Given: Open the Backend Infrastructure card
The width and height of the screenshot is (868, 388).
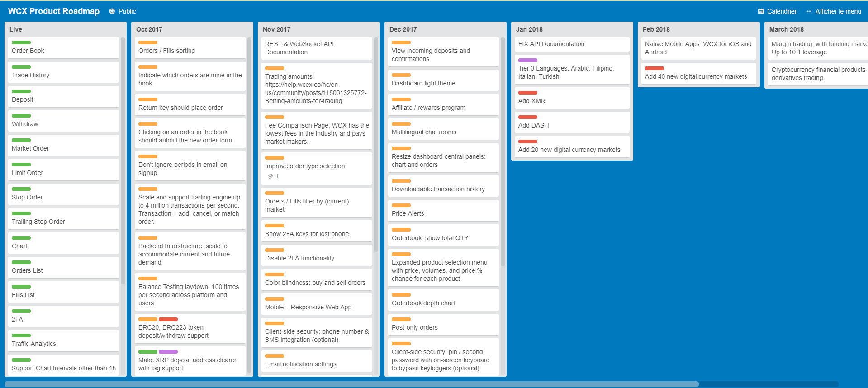Looking at the screenshot, I should pyautogui.click(x=190, y=251).
